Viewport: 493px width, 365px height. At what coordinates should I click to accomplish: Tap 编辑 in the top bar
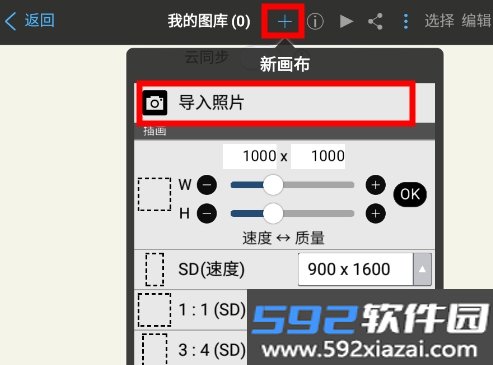[477, 21]
